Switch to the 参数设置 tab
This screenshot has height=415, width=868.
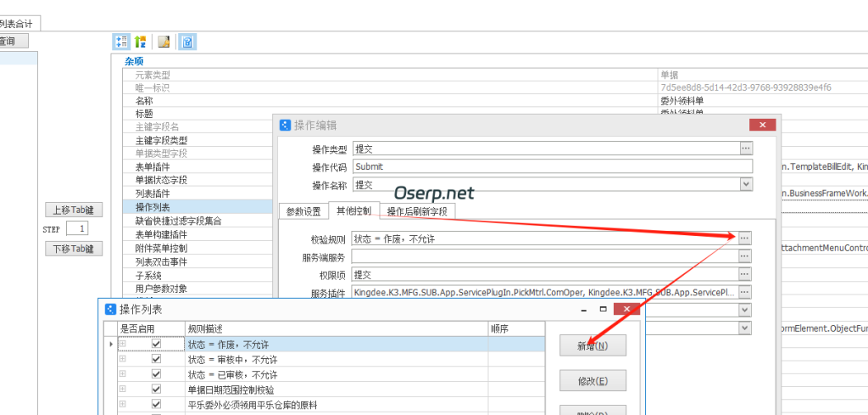[303, 211]
